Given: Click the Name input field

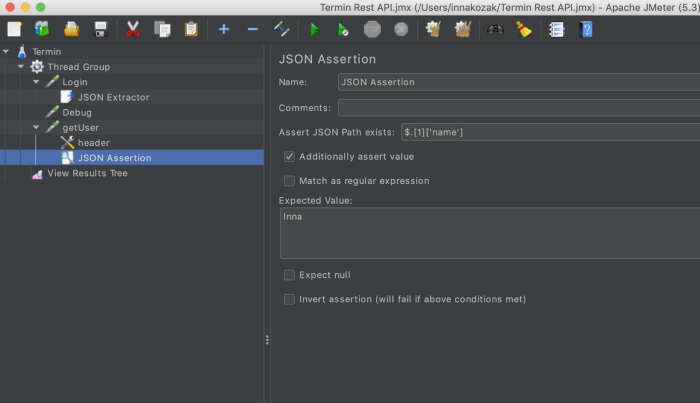Looking at the screenshot, I should pos(519,82).
